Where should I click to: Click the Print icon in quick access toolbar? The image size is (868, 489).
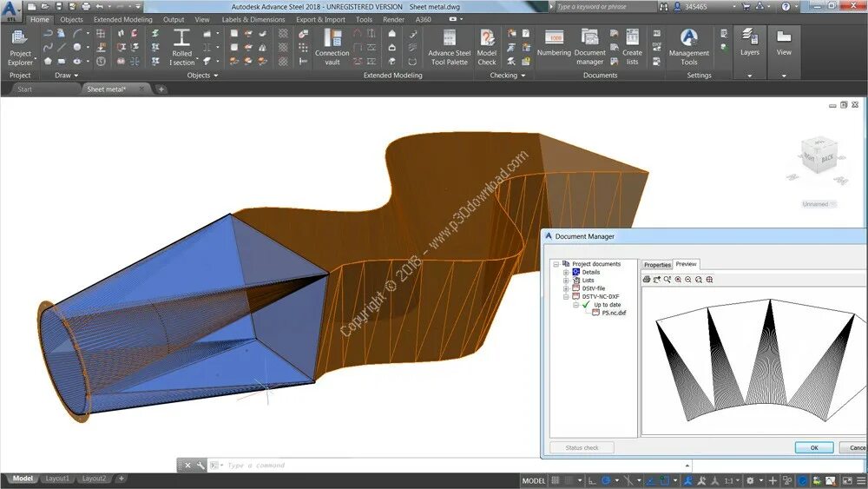tap(86, 7)
